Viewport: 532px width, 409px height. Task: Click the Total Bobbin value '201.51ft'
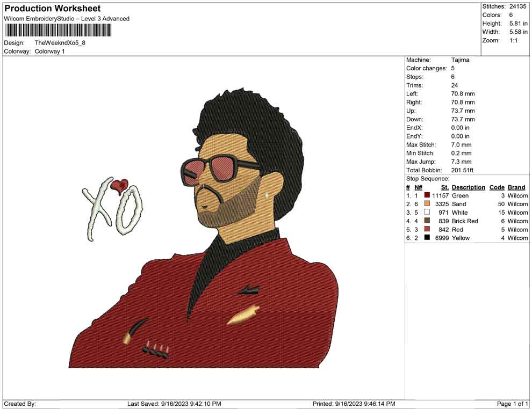462,170
